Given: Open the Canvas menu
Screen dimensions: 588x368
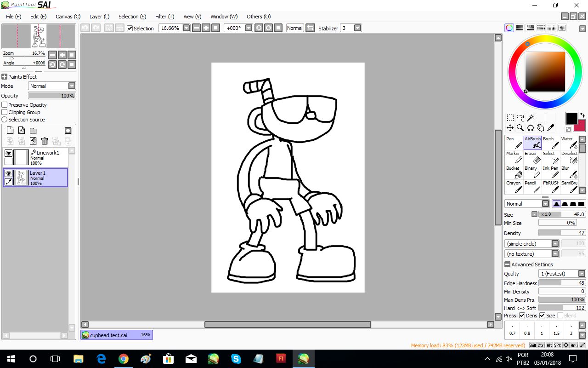Looking at the screenshot, I should pos(68,17).
